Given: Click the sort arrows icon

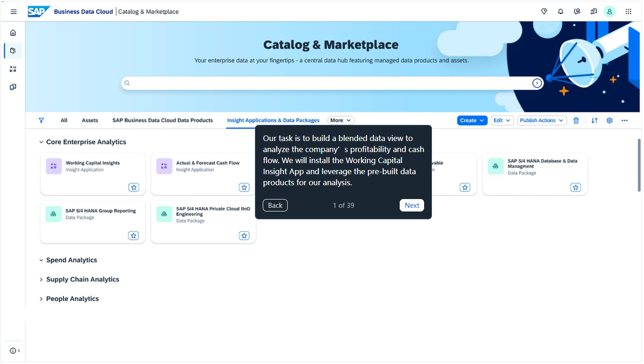Looking at the screenshot, I should tap(595, 120).
